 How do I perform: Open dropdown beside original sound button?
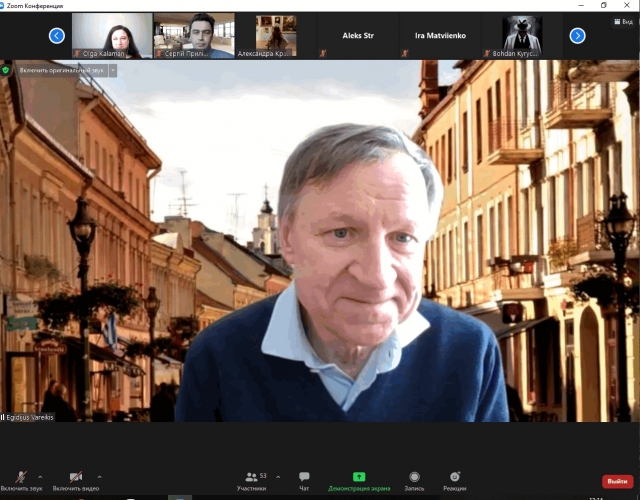pos(112,70)
